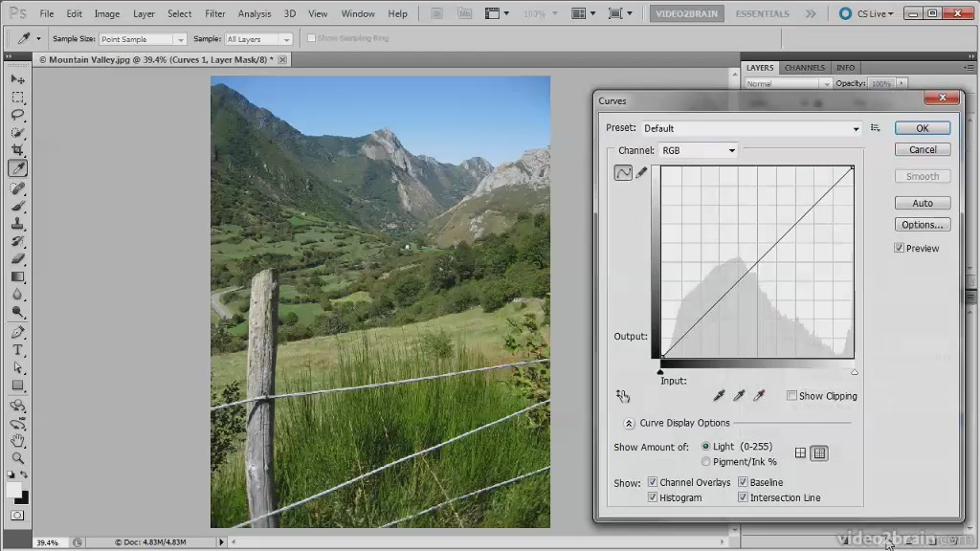This screenshot has height=551, width=980.
Task: Click OK in Curves dialog
Action: tap(923, 128)
